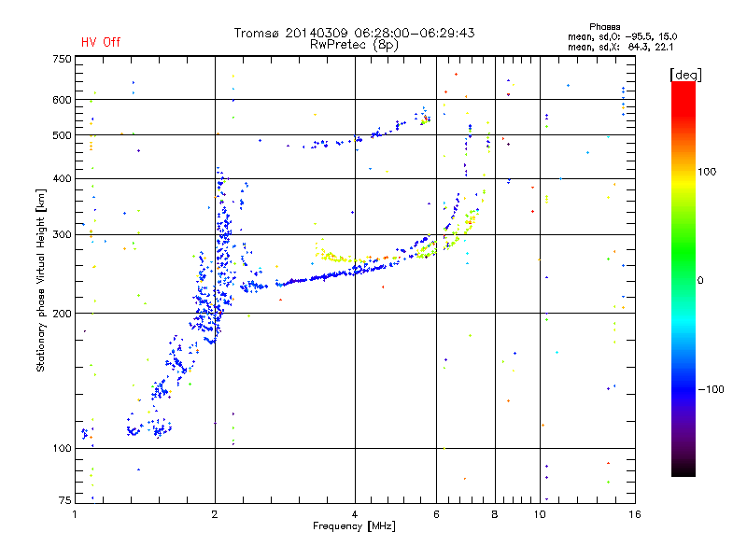Screen dimensions: 747x560
Task: Click the height axis tick "500"
Action: pyautogui.click(x=62, y=135)
